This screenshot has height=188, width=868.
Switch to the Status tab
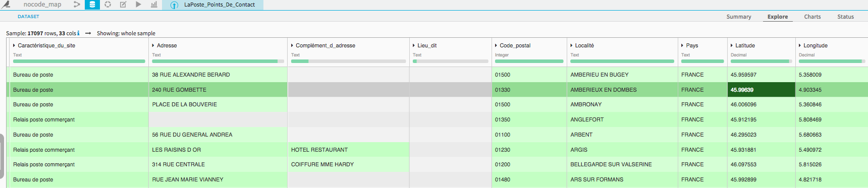(x=845, y=17)
